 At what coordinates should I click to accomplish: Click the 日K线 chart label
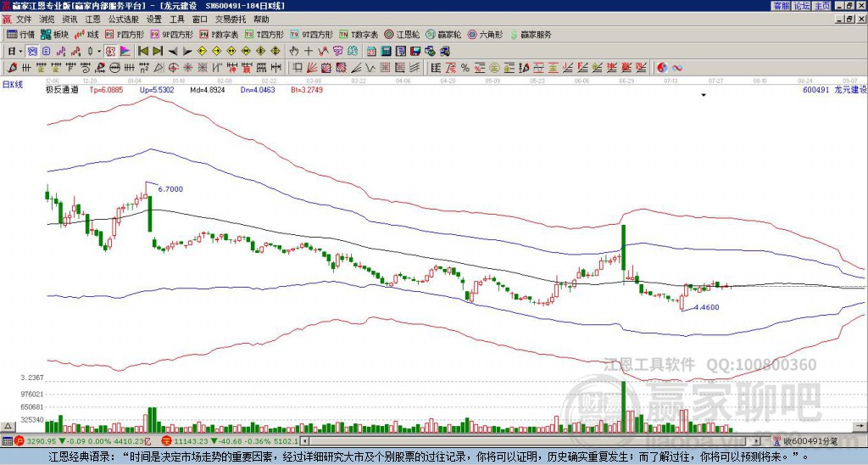[13, 85]
